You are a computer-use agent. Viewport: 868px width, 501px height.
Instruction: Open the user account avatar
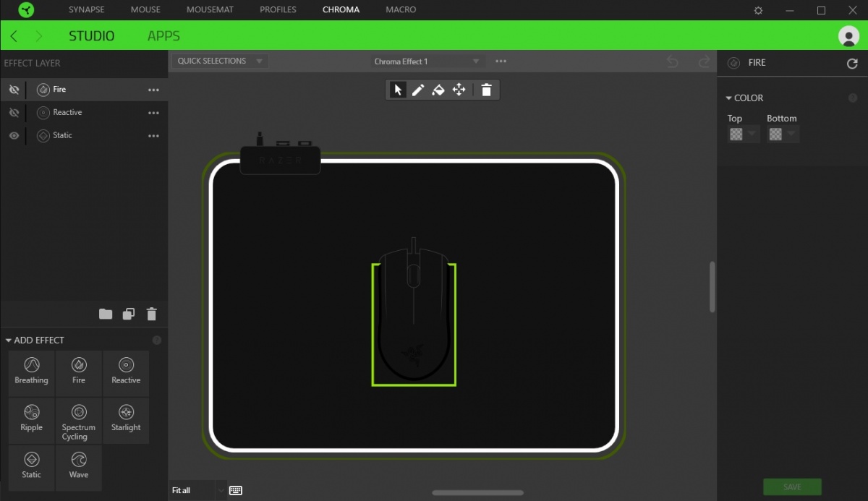tap(848, 35)
